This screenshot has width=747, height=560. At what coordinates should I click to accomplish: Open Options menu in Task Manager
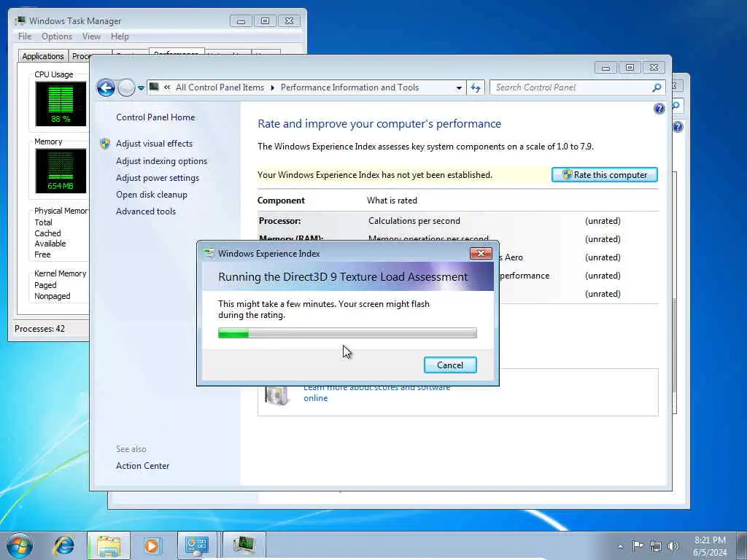point(57,36)
